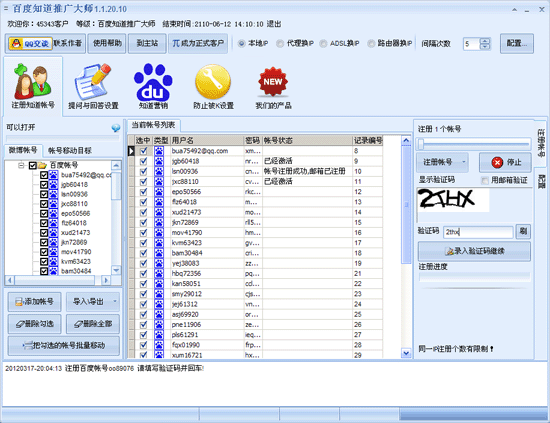This screenshot has width=550, height=423.
Task: Click the QQ交谈 chat button
Action: (x=30, y=43)
